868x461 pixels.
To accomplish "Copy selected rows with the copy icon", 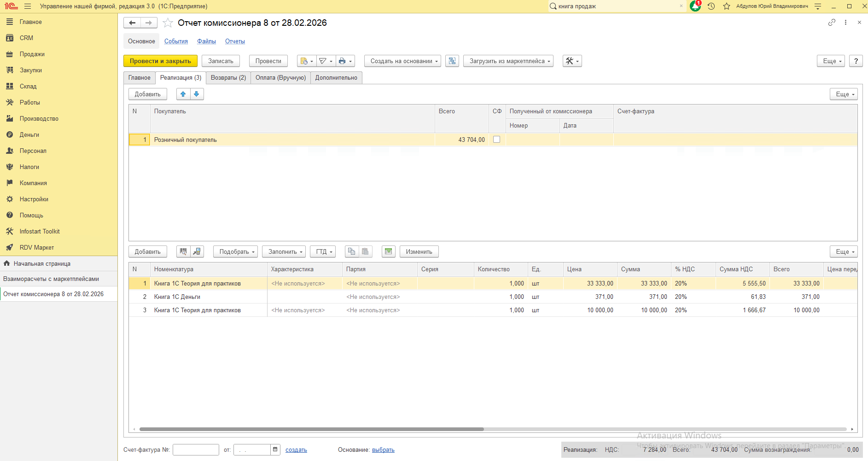I will pos(352,251).
